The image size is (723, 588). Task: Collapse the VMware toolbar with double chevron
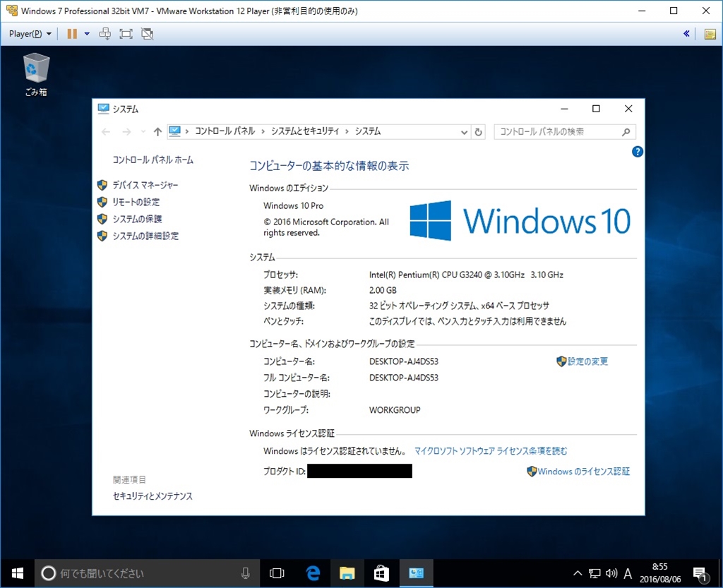click(686, 33)
